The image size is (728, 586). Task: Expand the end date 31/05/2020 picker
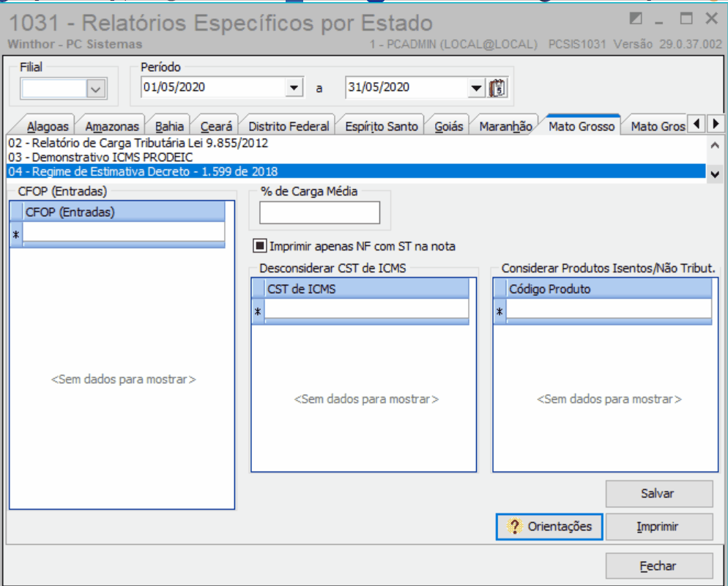click(476, 87)
